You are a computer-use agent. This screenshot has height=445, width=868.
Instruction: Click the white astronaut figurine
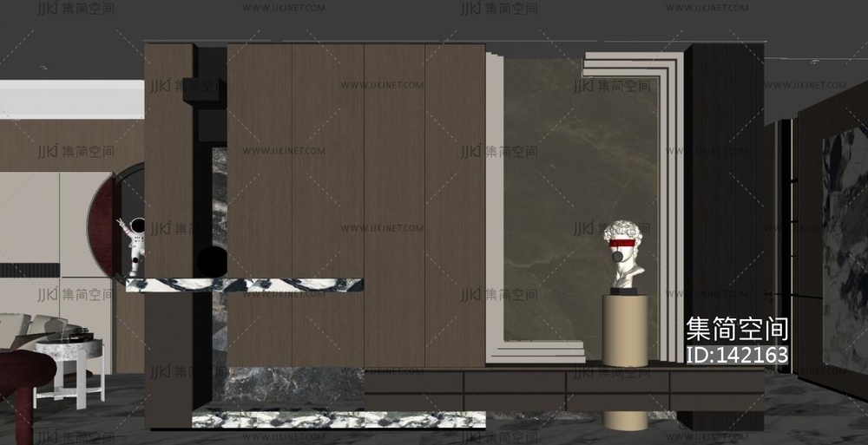[x=135, y=247]
